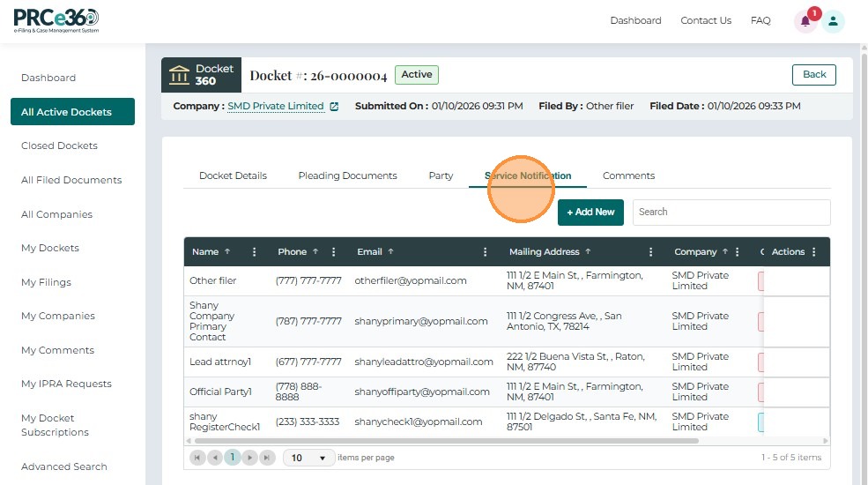This screenshot has width=868, height=485.
Task: Open Mailing Address column options menu
Action: [651, 252]
